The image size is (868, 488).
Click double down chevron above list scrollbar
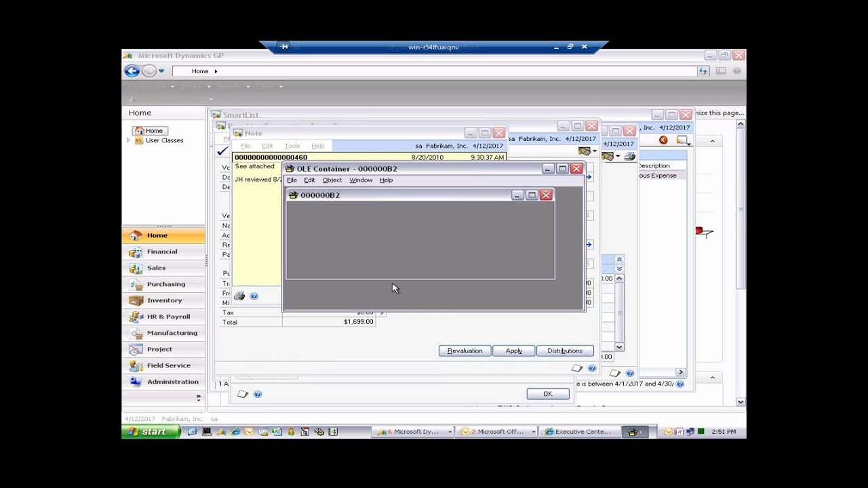[x=619, y=269]
